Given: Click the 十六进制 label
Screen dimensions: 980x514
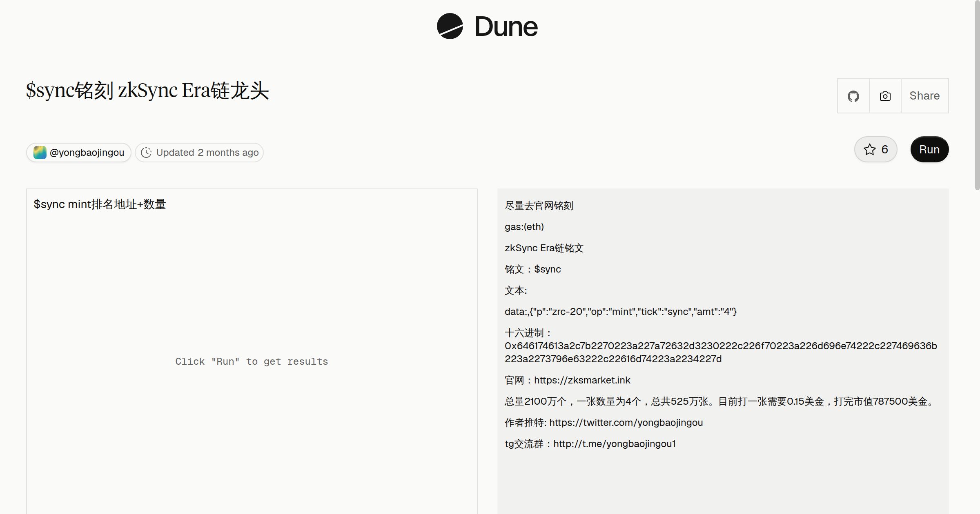Looking at the screenshot, I should coord(528,333).
